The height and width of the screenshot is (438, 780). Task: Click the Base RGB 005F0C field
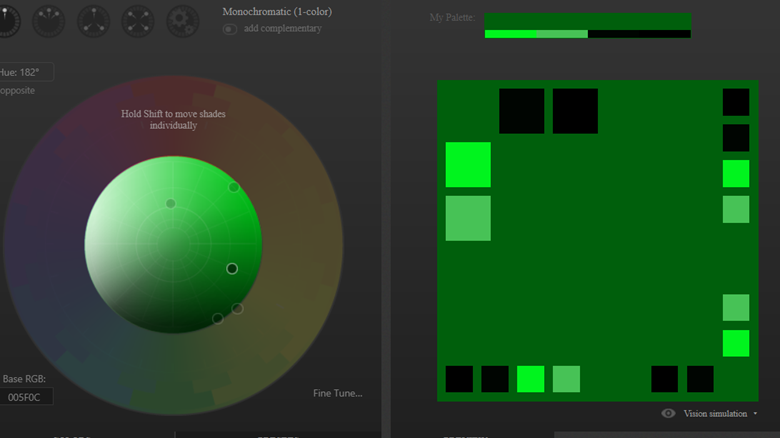click(x=25, y=397)
